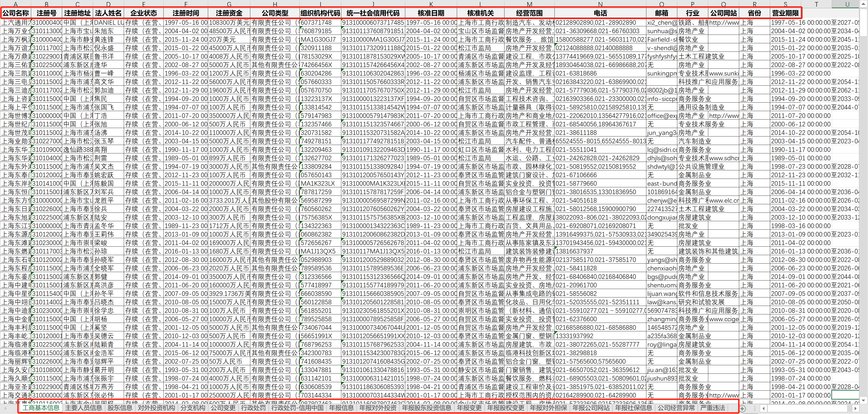The height and width of the screenshot is (414, 868).
Task: Switch to the 年报公司网站 sheet tab
Action: click(591, 408)
